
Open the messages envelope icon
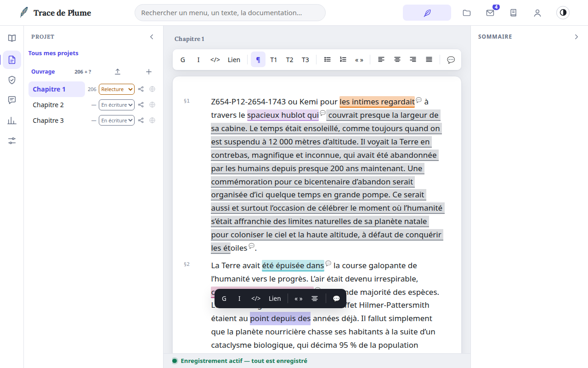490,13
